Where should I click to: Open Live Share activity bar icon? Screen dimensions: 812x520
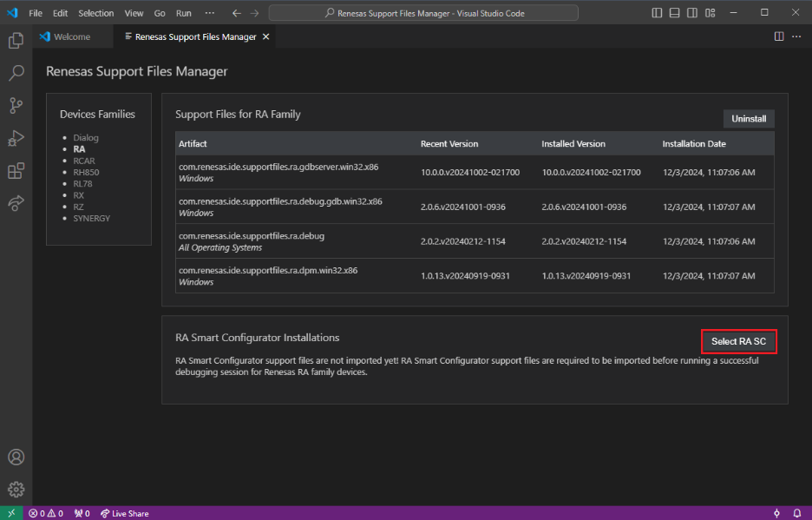[x=16, y=203]
